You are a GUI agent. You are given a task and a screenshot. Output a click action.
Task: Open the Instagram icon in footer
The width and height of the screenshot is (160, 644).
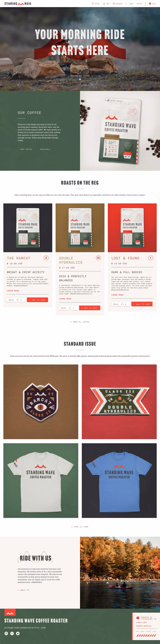point(6,633)
